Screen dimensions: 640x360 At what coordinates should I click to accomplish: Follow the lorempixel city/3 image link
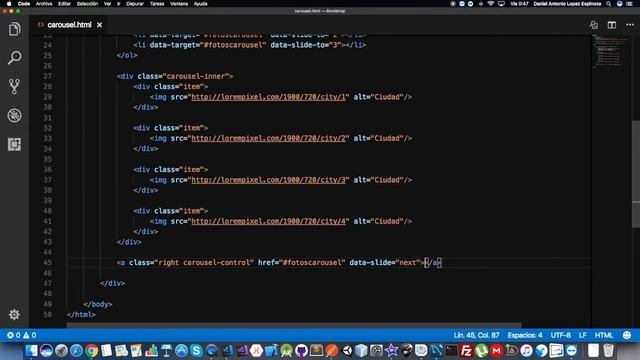pyautogui.click(x=269, y=180)
